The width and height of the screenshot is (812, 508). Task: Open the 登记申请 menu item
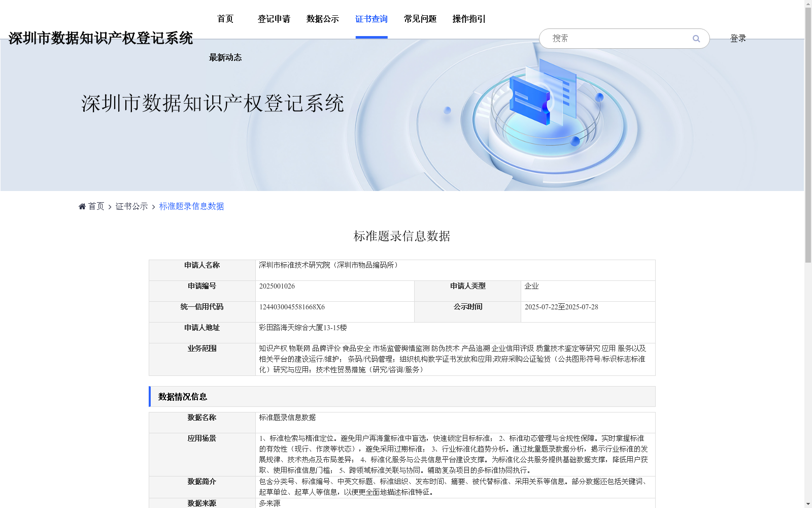pyautogui.click(x=274, y=19)
